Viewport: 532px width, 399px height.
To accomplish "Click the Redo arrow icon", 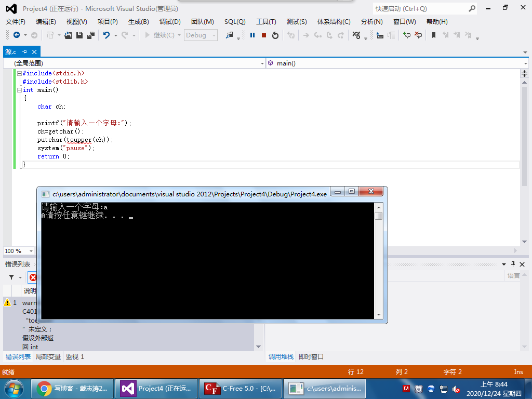I will click(125, 35).
